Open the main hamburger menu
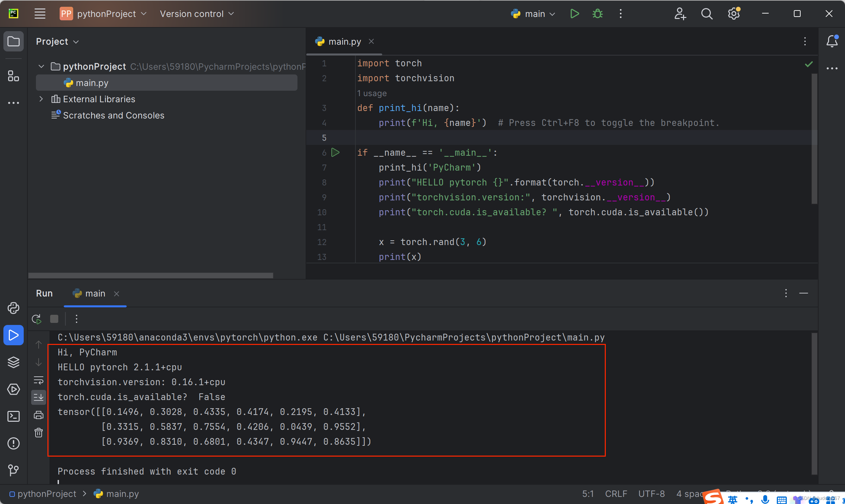This screenshot has height=504, width=845. click(40, 14)
